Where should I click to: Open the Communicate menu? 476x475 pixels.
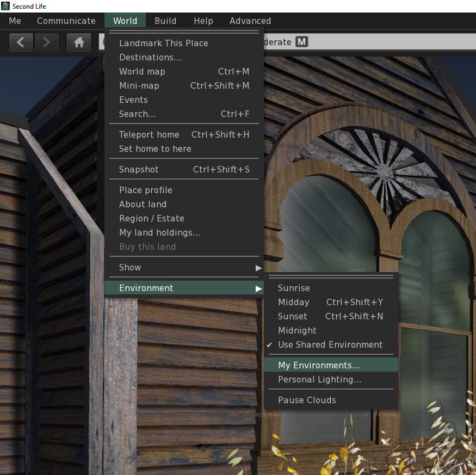(x=66, y=21)
